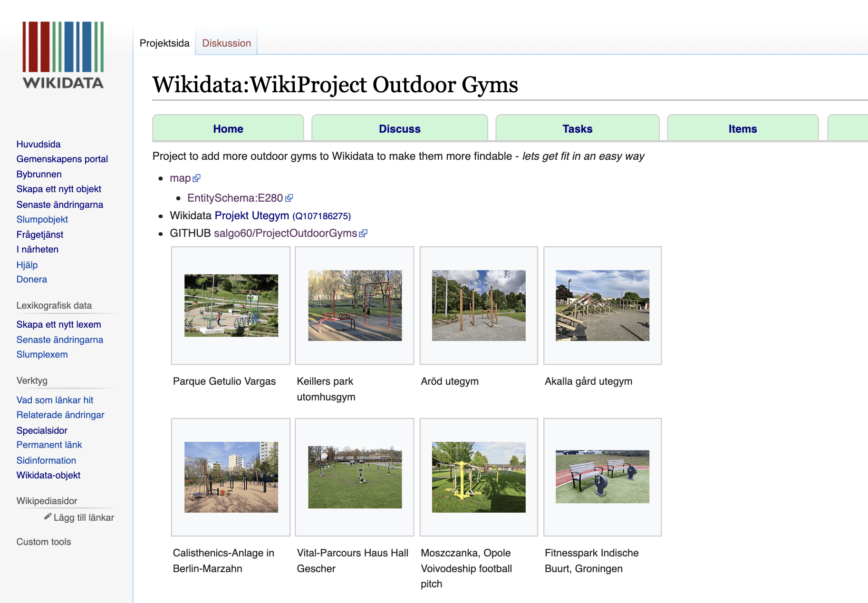
Task: Open the Akalla gård utegym photo
Action: pyautogui.click(x=602, y=305)
